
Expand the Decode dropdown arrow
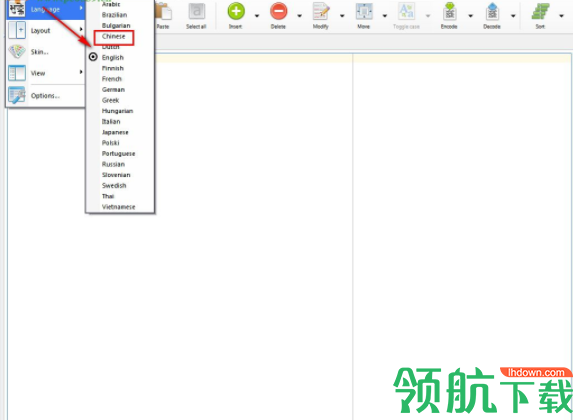513,16
